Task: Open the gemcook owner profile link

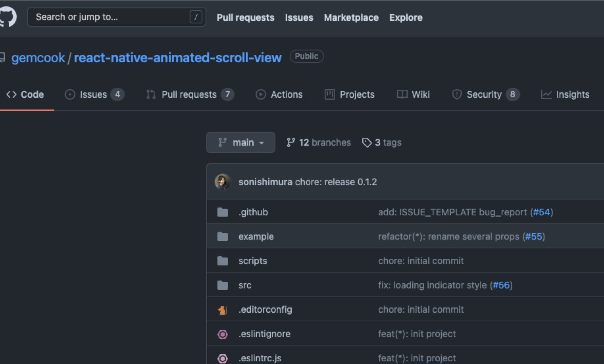Action: coord(38,58)
